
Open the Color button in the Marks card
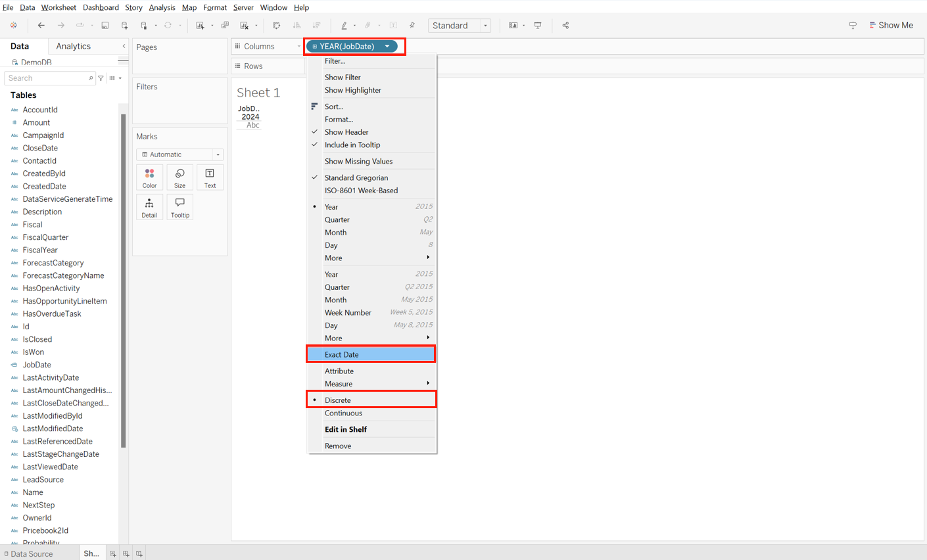click(149, 176)
